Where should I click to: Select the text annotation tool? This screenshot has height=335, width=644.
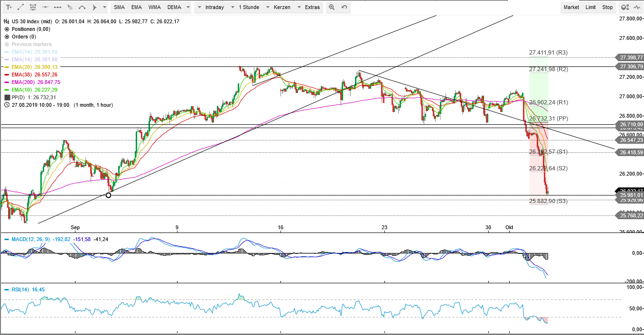pos(9,7)
